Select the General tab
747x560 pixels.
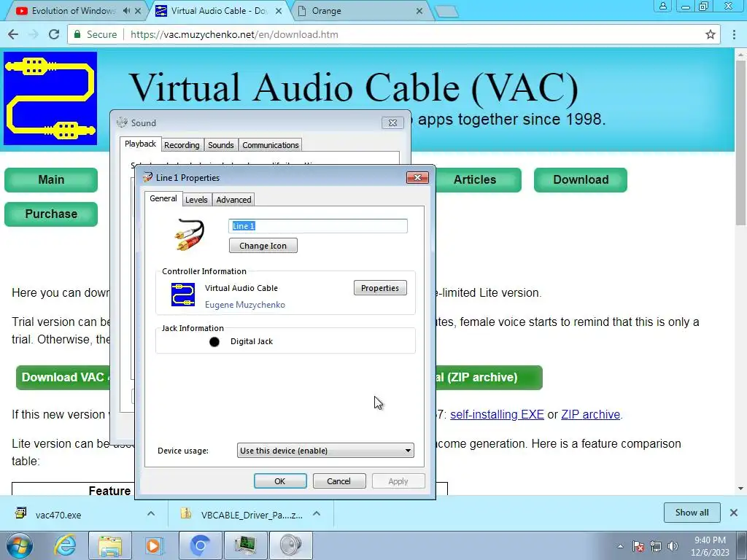(163, 198)
